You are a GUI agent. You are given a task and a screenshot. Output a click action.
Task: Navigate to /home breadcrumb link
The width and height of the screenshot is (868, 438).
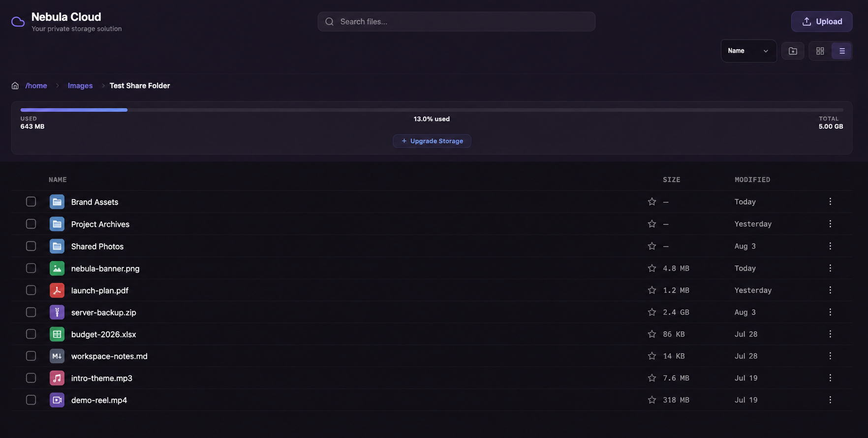36,86
